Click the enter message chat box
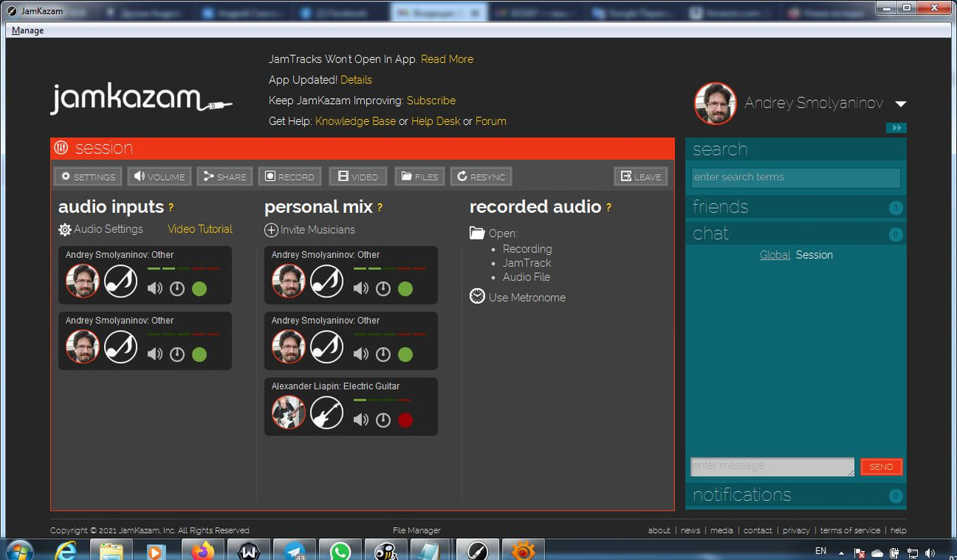Image resolution: width=957 pixels, height=560 pixels. (x=772, y=467)
